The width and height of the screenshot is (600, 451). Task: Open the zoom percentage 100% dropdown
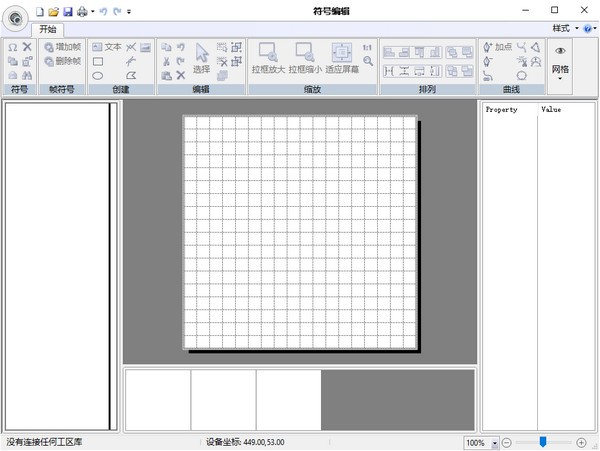(494, 442)
